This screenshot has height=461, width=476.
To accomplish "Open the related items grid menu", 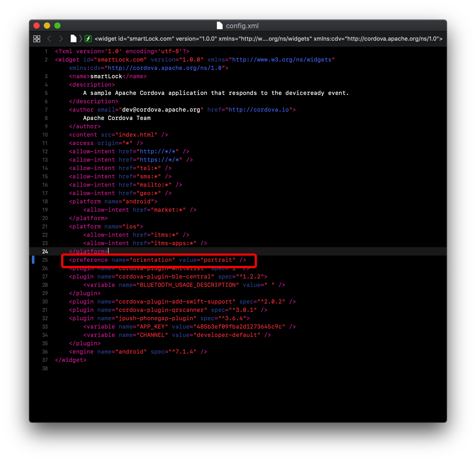I will point(37,39).
